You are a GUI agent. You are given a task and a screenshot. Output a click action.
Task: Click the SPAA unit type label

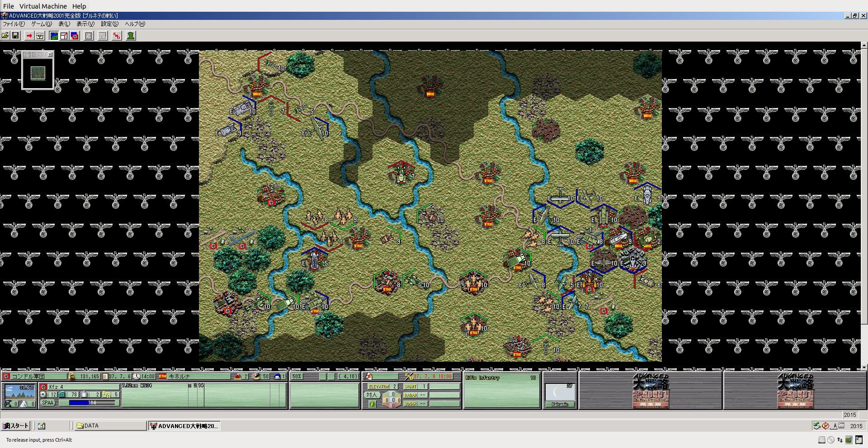point(48,403)
